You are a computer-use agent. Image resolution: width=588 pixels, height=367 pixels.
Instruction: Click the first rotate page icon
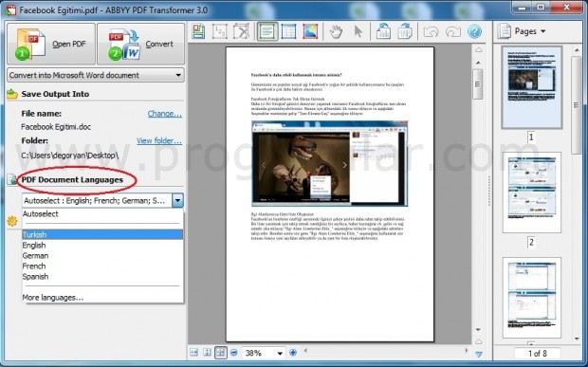[x=383, y=31]
